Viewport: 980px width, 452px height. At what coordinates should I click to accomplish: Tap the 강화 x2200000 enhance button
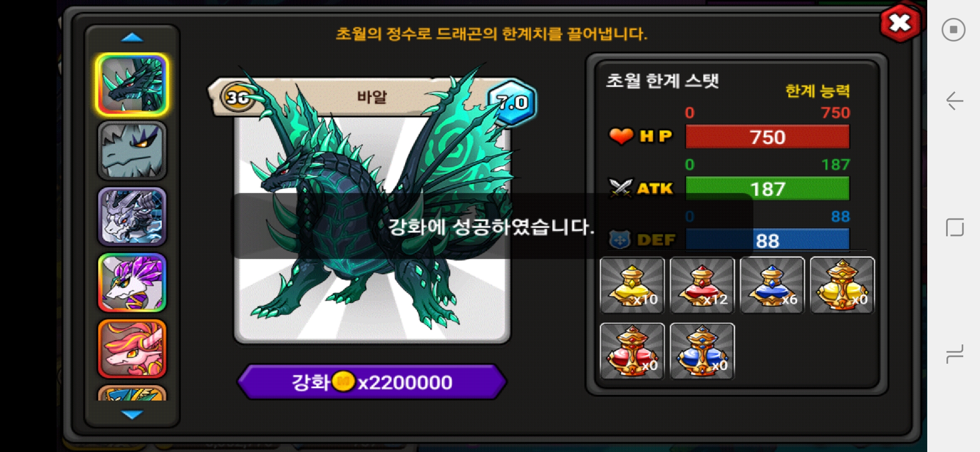click(x=372, y=382)
